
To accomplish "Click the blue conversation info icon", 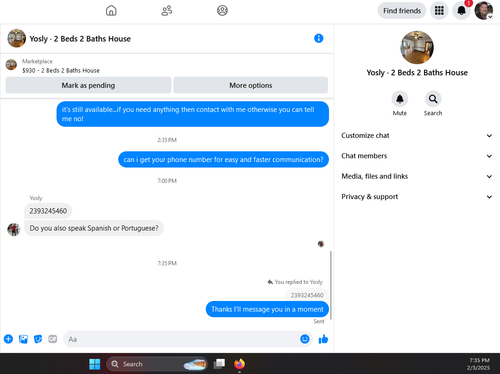I will (x=318, y=38).
